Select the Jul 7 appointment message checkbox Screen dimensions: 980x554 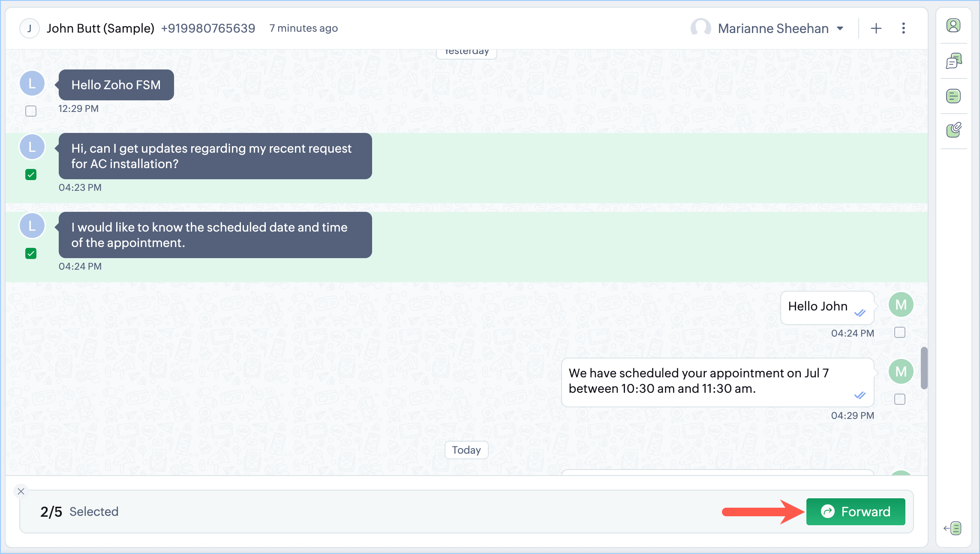pos(900,399)
